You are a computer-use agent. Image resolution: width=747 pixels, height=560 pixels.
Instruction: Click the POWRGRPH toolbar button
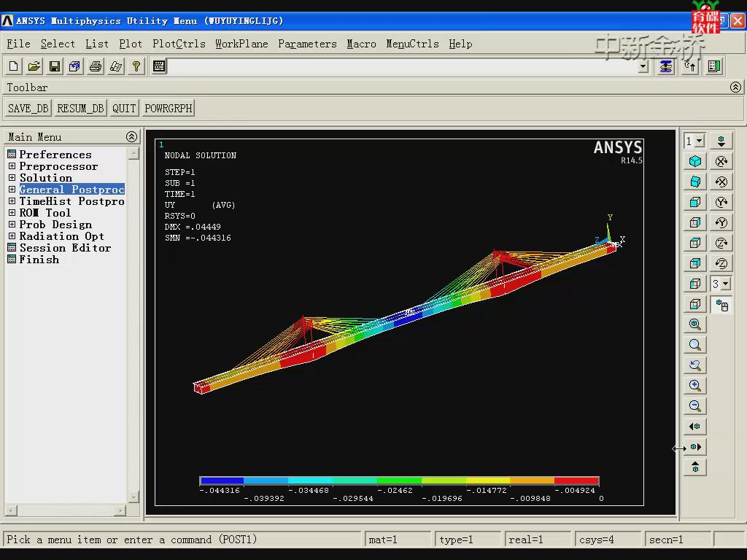coord(169,109)
